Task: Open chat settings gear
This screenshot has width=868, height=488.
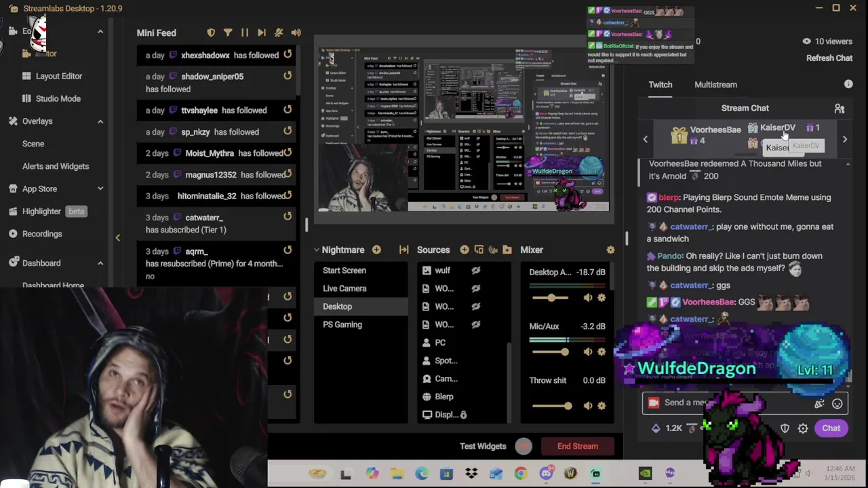Action: tap(803, 428)
